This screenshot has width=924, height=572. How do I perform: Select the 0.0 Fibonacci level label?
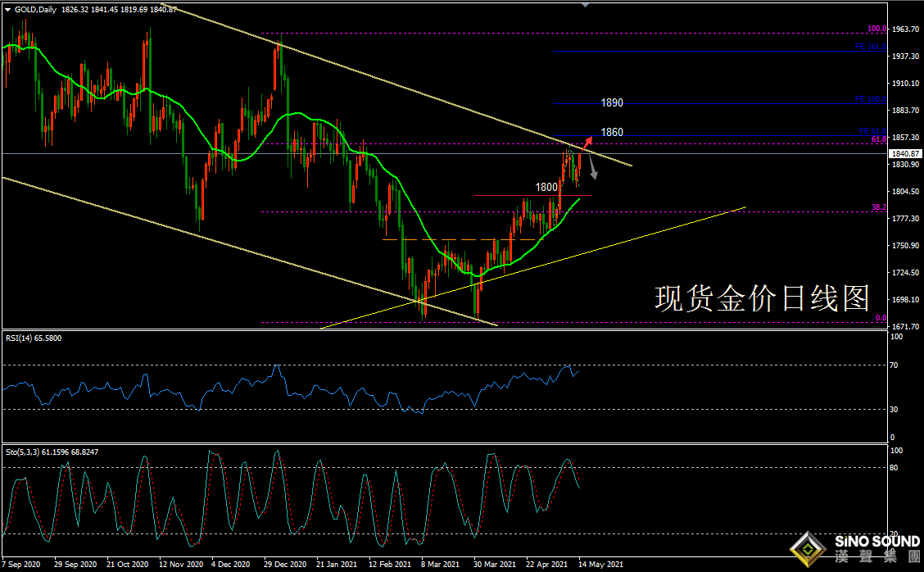tap(881, 318)
